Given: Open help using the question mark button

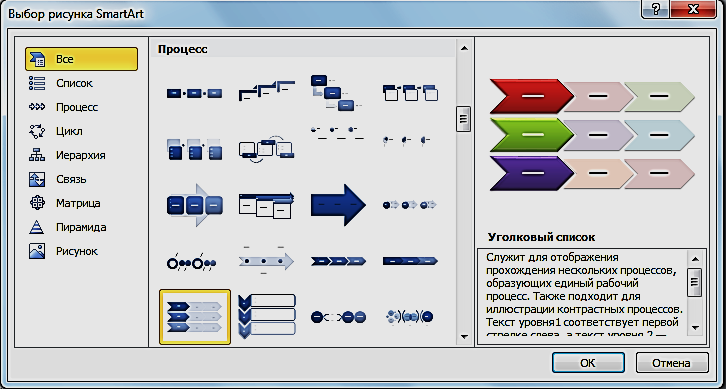Looking at the screenshot, I should (656, 9).
